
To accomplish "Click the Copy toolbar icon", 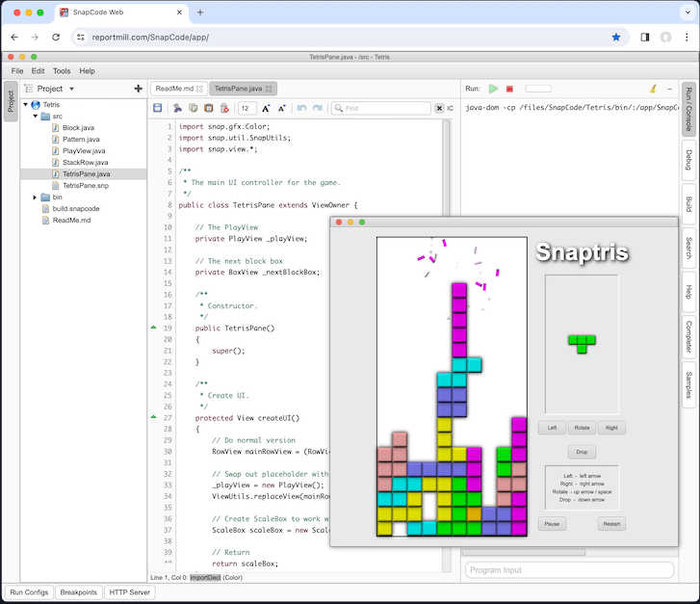I will point(193,108).
